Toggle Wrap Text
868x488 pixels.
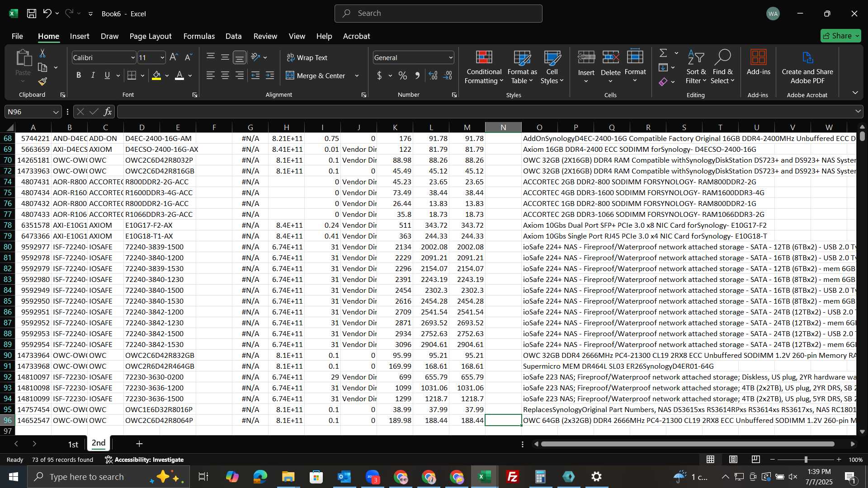tap(307, 57)
